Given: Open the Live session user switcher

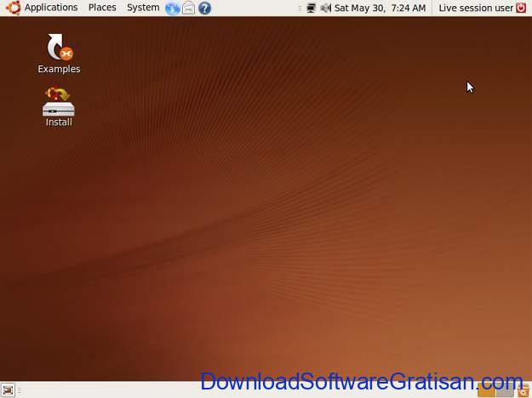Looking at the screenshot, I should coord(476,8).
